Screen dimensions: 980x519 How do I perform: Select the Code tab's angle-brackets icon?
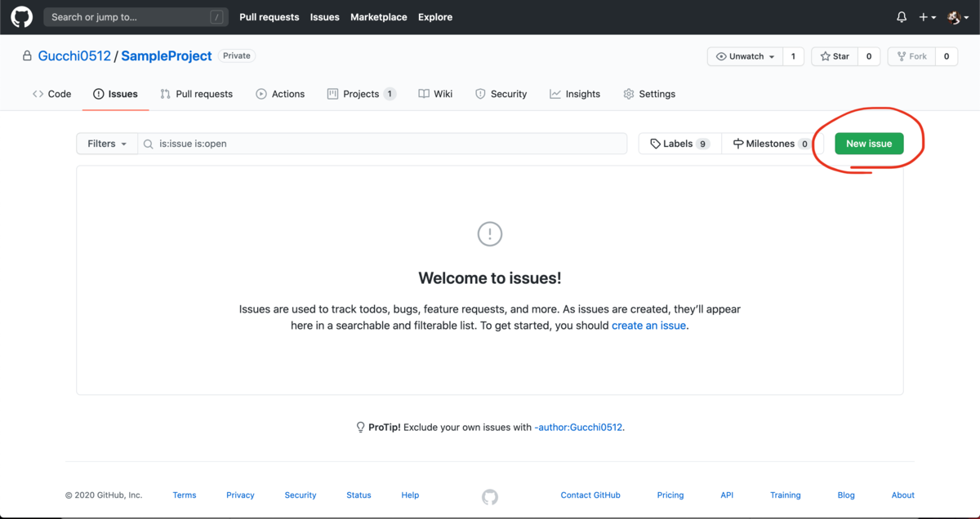point(39,94)
